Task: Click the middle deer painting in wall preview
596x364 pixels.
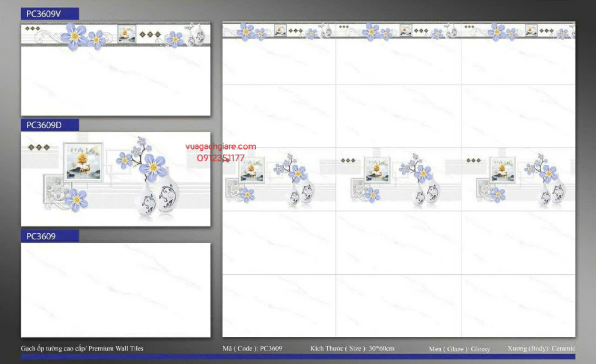Action: [377, 170]
